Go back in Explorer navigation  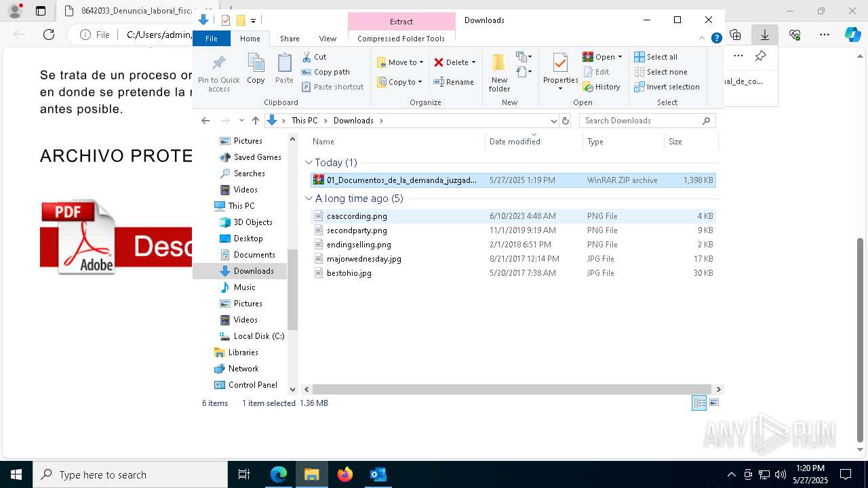pos(205,121)
